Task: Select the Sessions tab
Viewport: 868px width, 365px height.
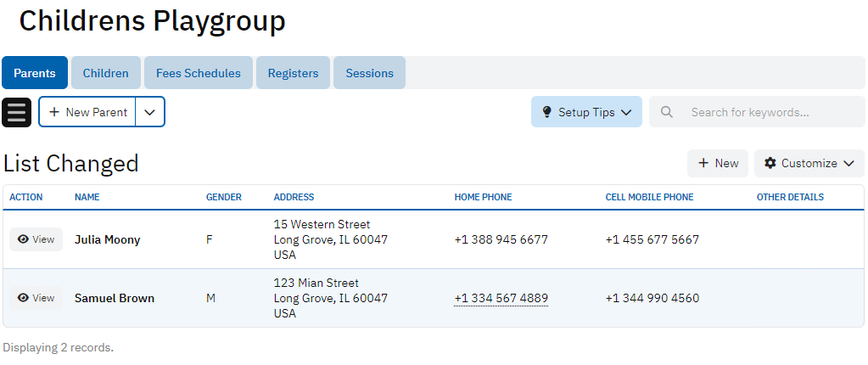Action: [x=369, y=73]
